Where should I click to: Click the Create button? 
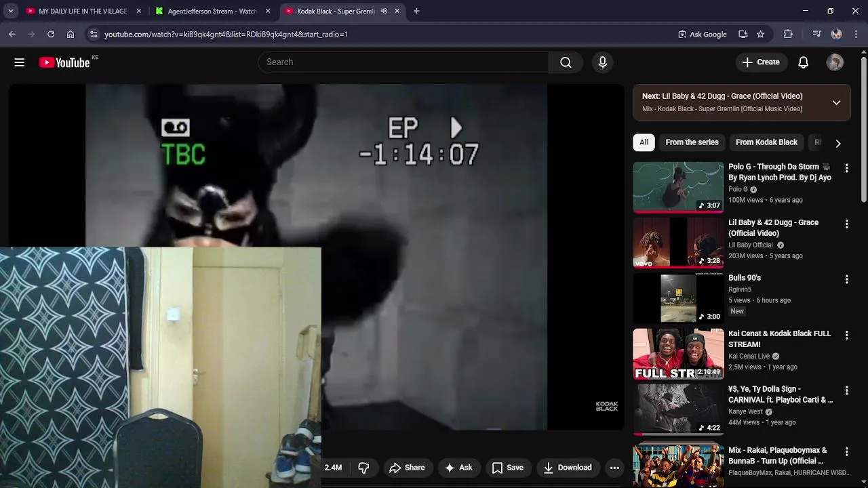pos(761,62)
